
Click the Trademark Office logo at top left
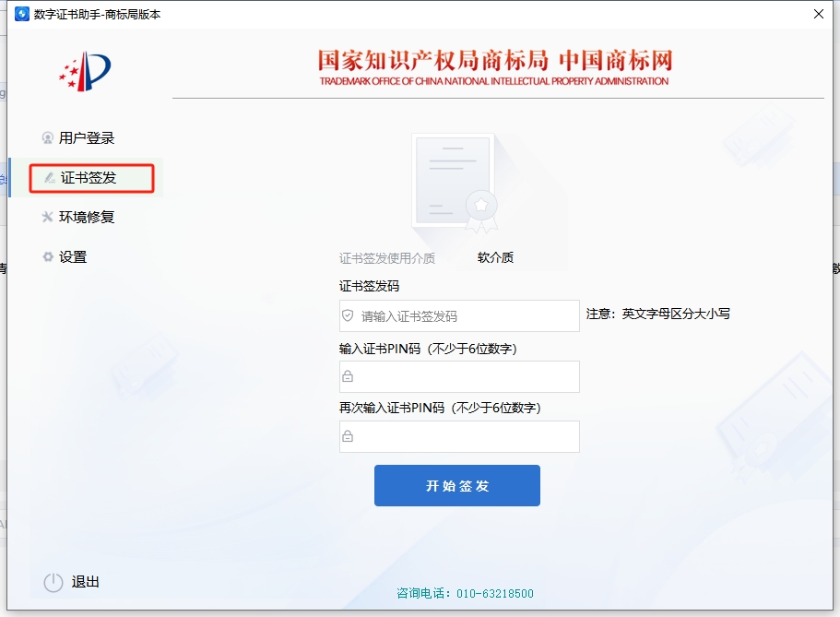tap(85, 71)
